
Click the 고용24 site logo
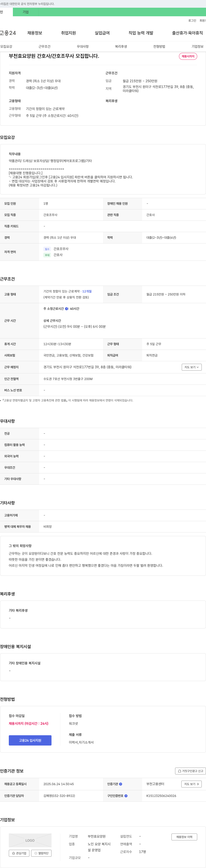tap(8, 33)
